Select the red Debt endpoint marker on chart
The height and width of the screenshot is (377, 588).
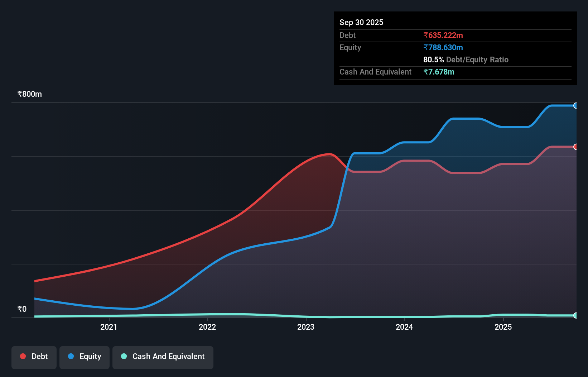coord(576,147)
